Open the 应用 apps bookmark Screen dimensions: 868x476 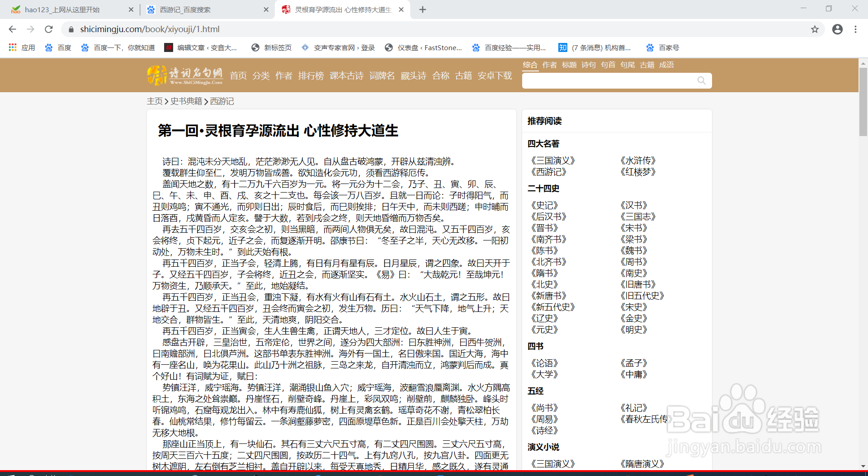pos(22,47)
